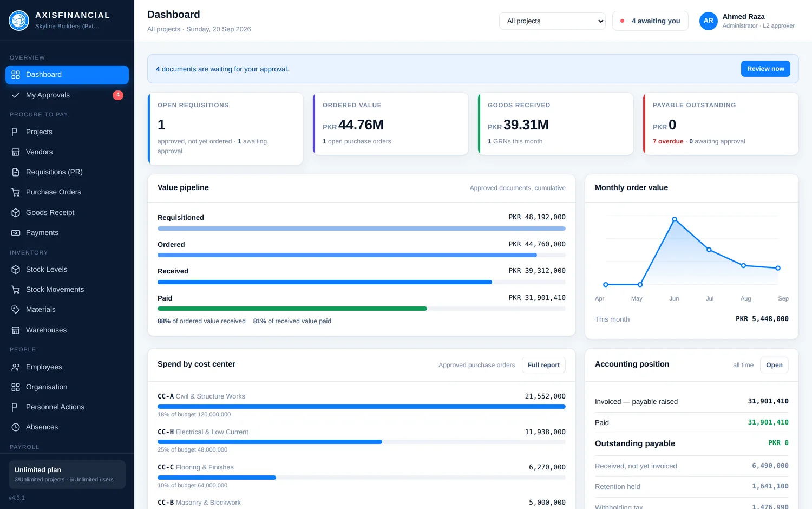
Task: Click the Materials tag icon
Action: click(x=16, y=310)
